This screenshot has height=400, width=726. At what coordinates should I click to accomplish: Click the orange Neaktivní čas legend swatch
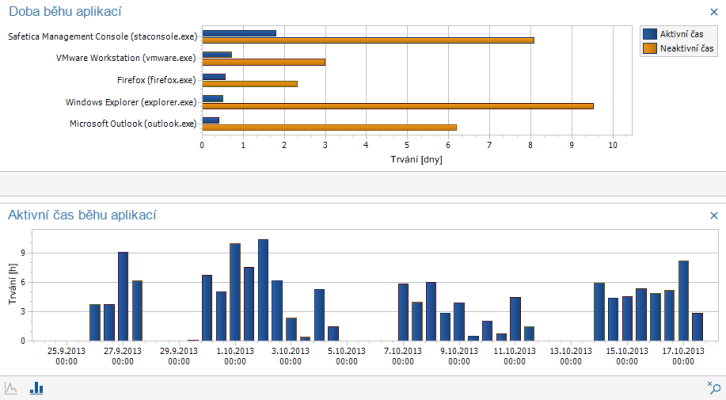point(650,47)
